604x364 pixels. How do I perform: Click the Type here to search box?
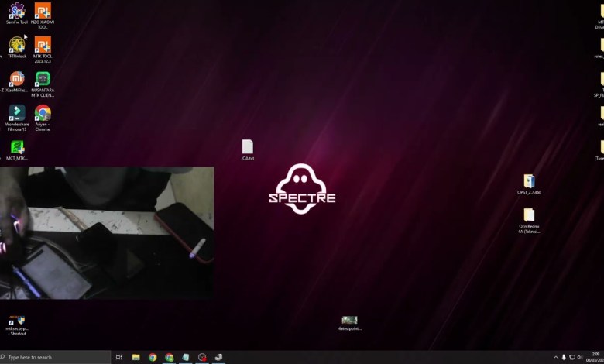(x=58, y=357)
